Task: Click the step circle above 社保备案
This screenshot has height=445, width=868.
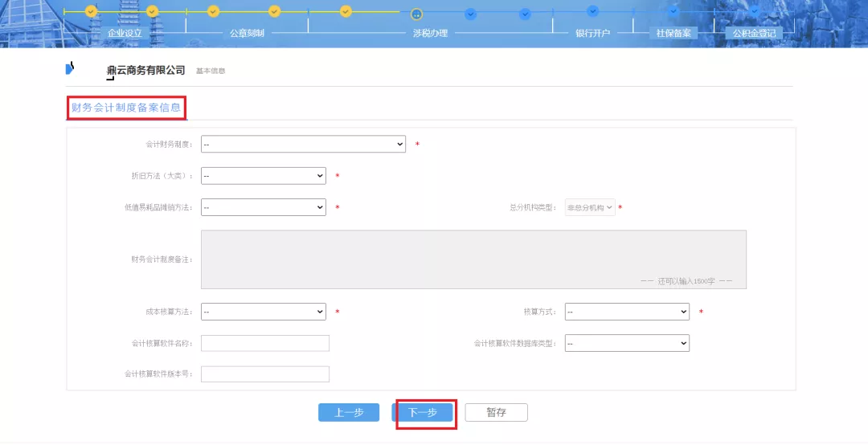Action: [x=673, y=11]
